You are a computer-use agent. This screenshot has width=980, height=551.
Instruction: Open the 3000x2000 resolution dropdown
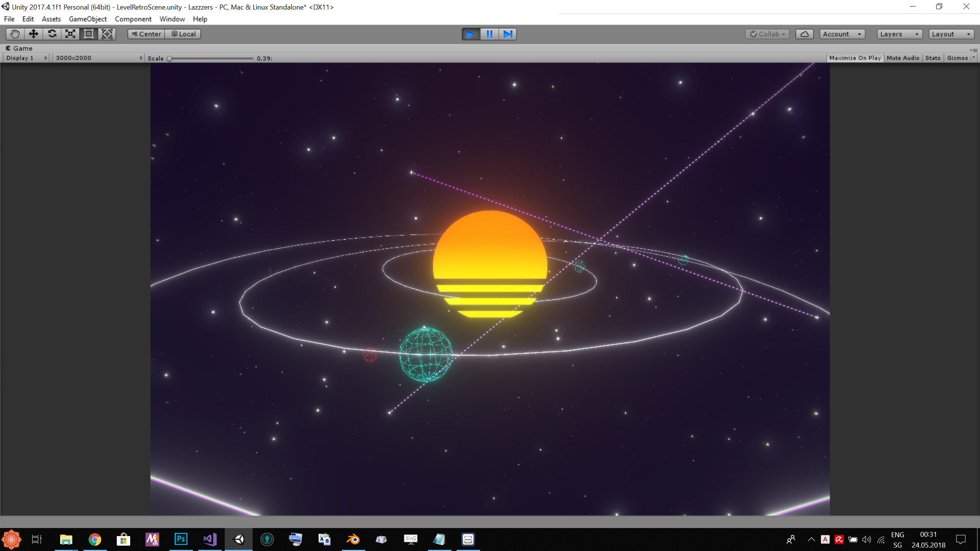pos(98,58)
